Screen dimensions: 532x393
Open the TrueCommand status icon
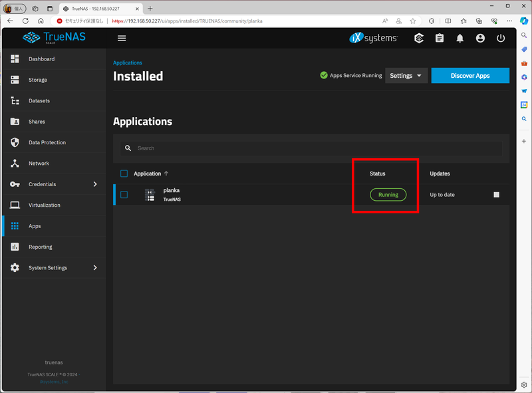(x=419, y=38)
